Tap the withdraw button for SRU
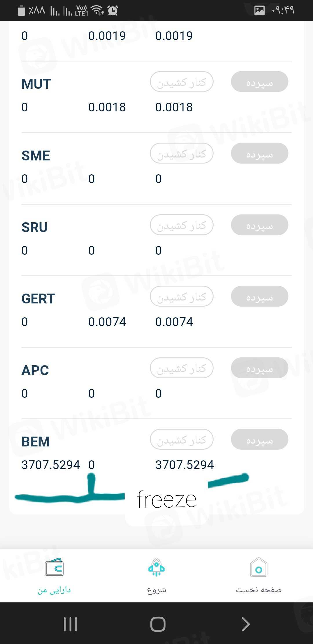 pyautogui.click(x=182, y=225)
